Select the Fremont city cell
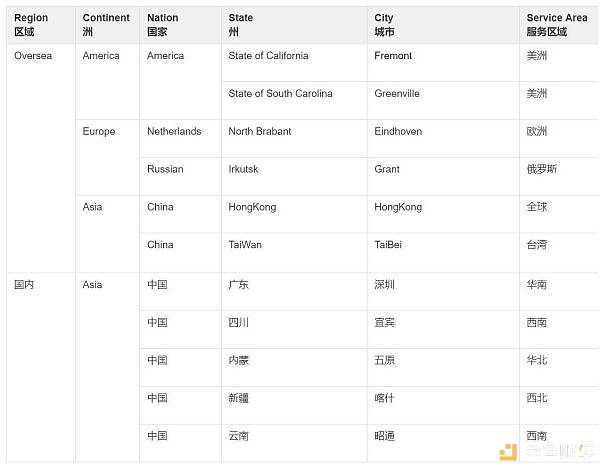600x466 pixels. (443, 63)
